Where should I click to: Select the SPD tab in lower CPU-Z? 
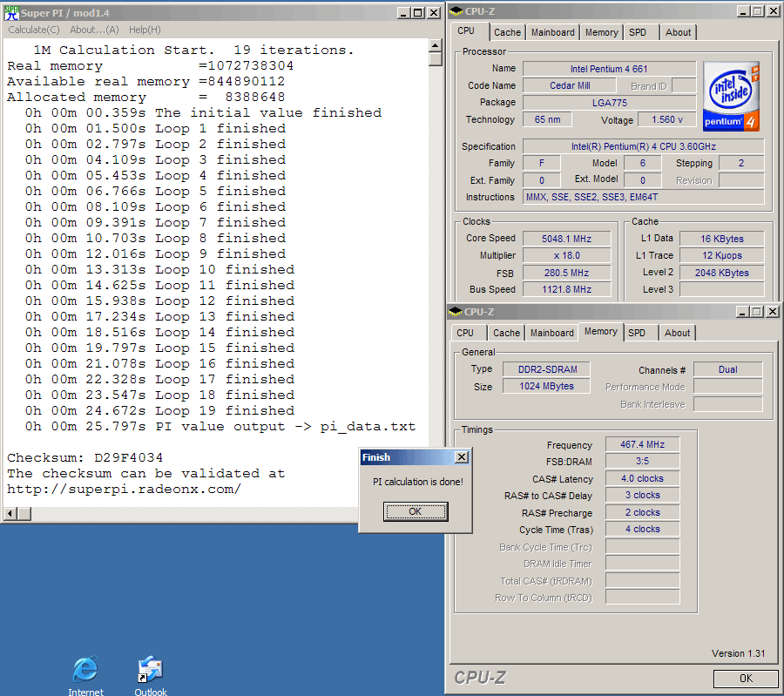[x=637, y=333]
